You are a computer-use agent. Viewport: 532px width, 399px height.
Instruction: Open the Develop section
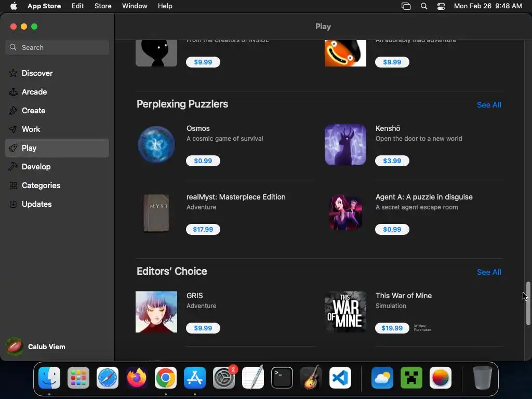(x=57, y=167)
